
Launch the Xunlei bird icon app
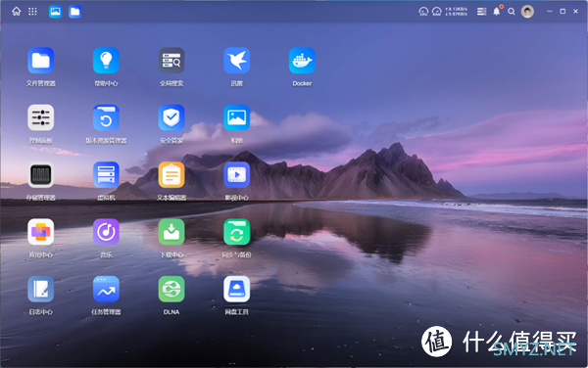236,61
